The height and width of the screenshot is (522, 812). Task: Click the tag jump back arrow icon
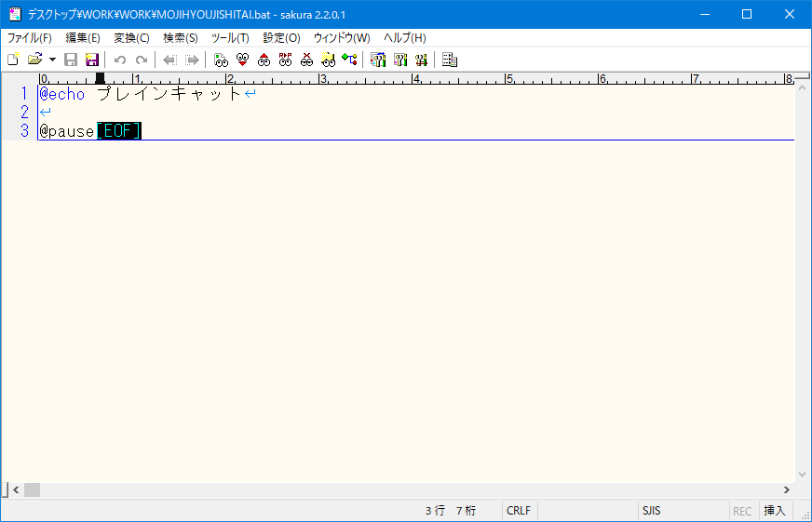tap(169, 60)
